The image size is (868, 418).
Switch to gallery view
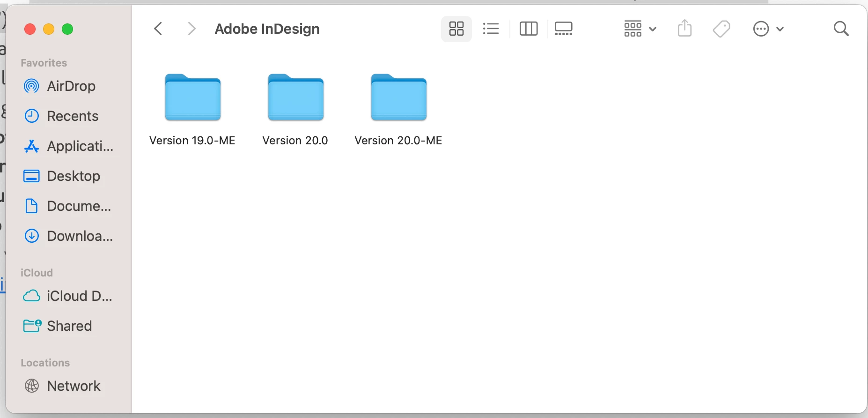point(563,29)
